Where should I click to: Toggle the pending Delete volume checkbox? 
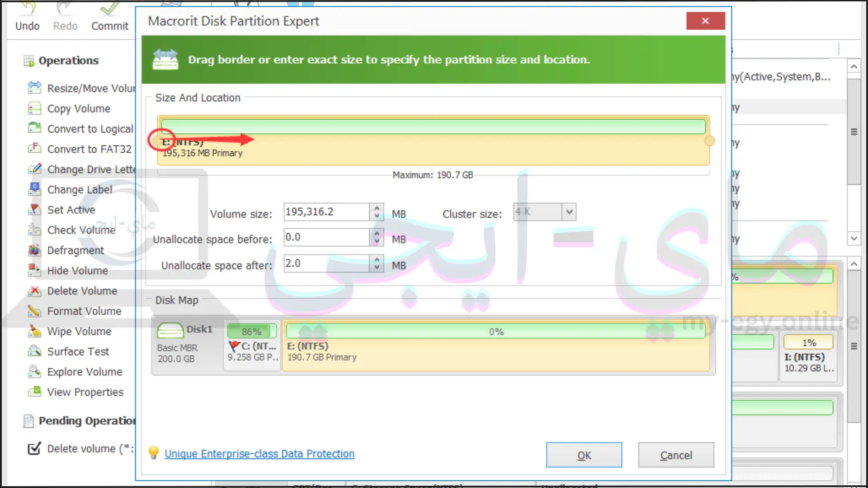point(34,448)
